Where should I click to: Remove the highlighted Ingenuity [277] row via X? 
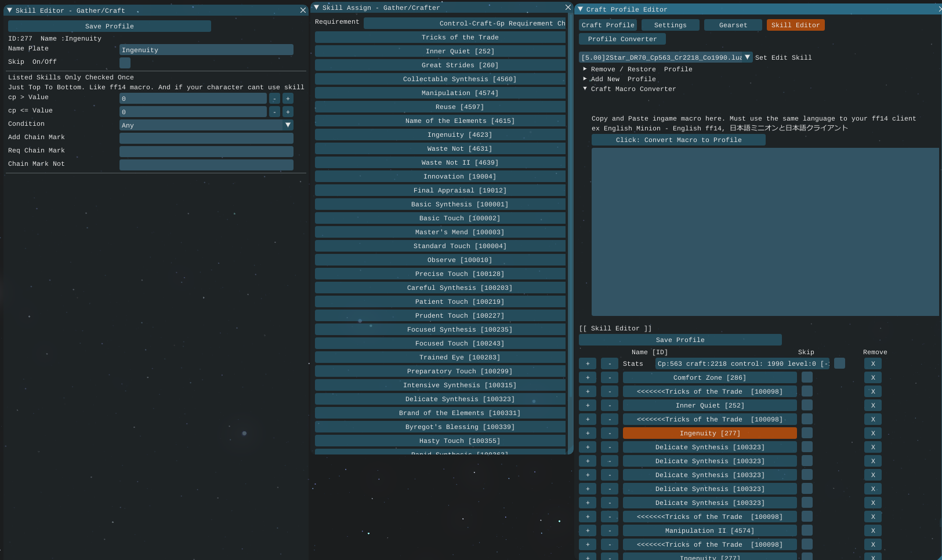click(x=873, y=433)
